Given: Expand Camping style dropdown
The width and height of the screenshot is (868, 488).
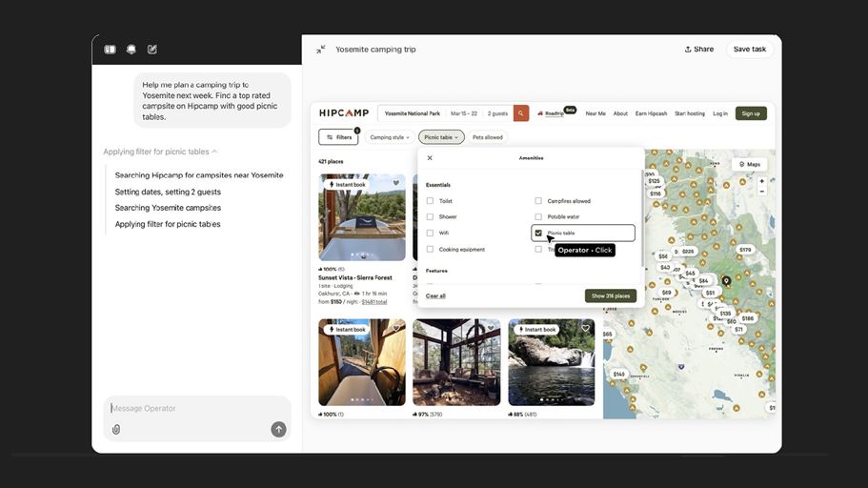Looking at the screenshot, I should point(389,137).
